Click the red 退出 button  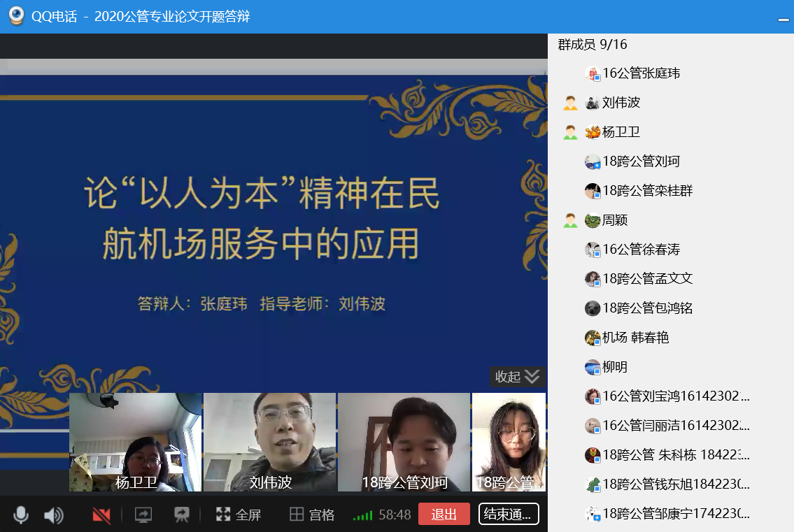444,515
